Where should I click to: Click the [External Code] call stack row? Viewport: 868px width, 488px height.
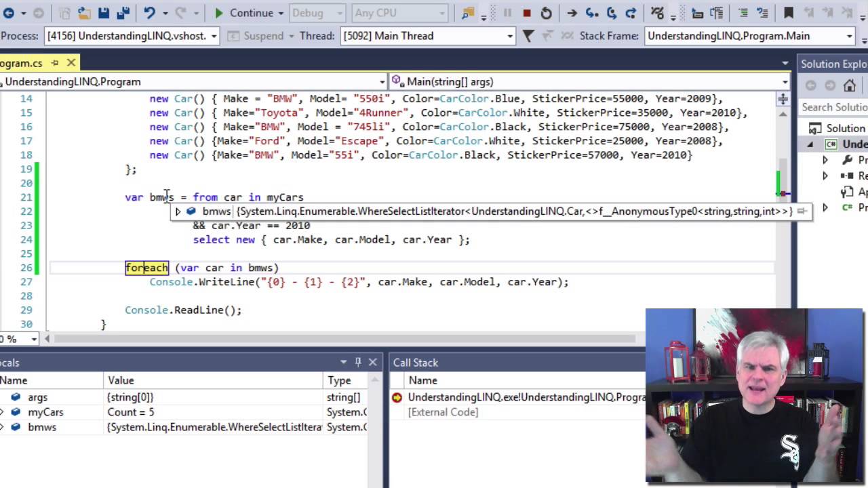(x=443, y=412)
